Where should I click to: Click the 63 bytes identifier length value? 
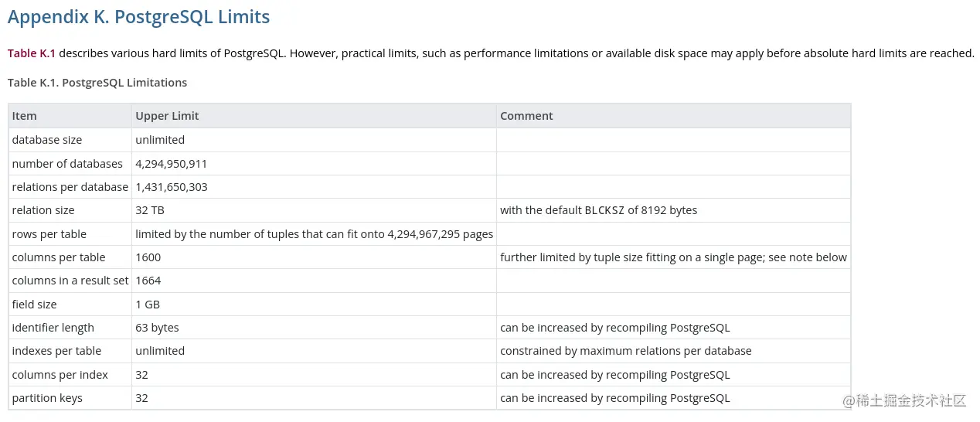tap(157, 328)
